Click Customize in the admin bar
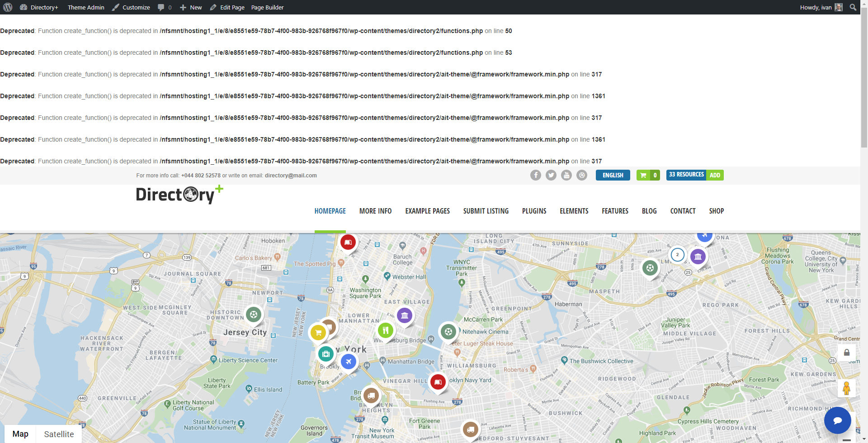The width and height of the screenshot is (868, 443). pyautogui.click(x=131, y=7)
